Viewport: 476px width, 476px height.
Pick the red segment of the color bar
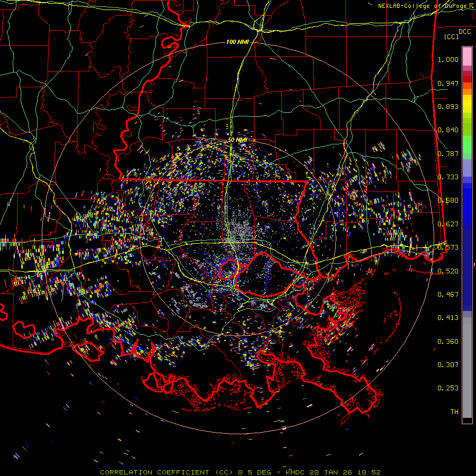click(467, 79)
